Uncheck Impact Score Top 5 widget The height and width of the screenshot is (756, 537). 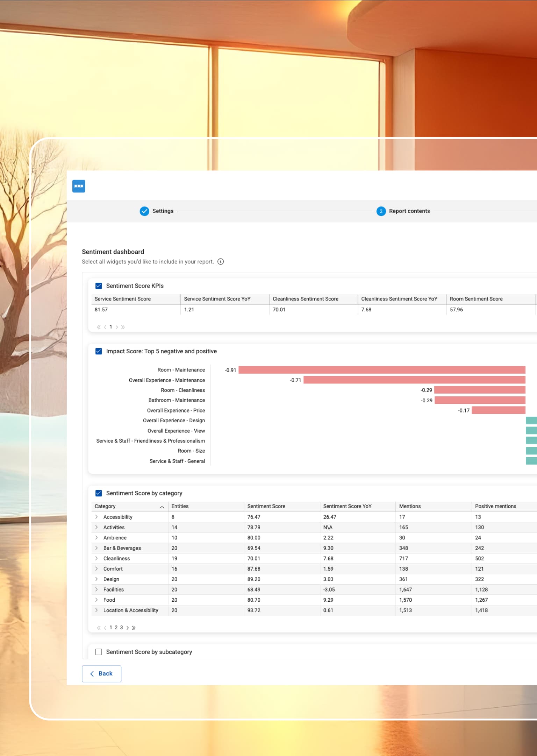pyautogui.click(x=99, y=351)
